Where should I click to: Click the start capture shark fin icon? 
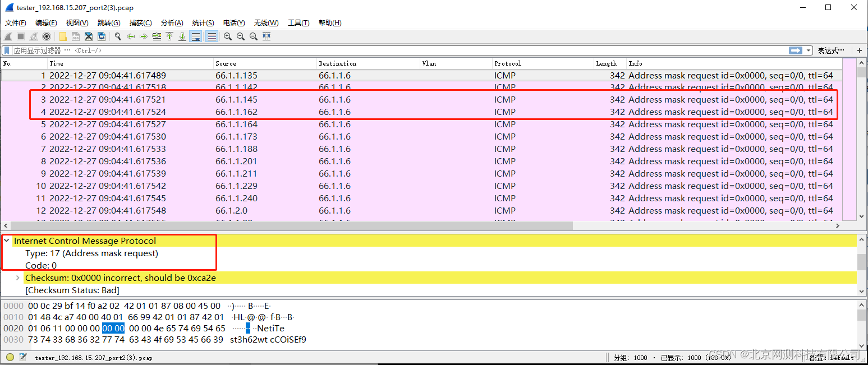[8, 36]
